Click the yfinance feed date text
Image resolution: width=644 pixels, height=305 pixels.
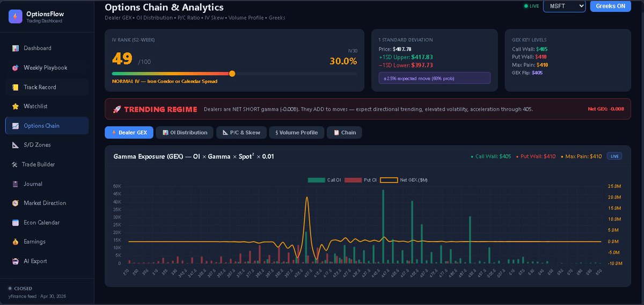pos(37,296)
